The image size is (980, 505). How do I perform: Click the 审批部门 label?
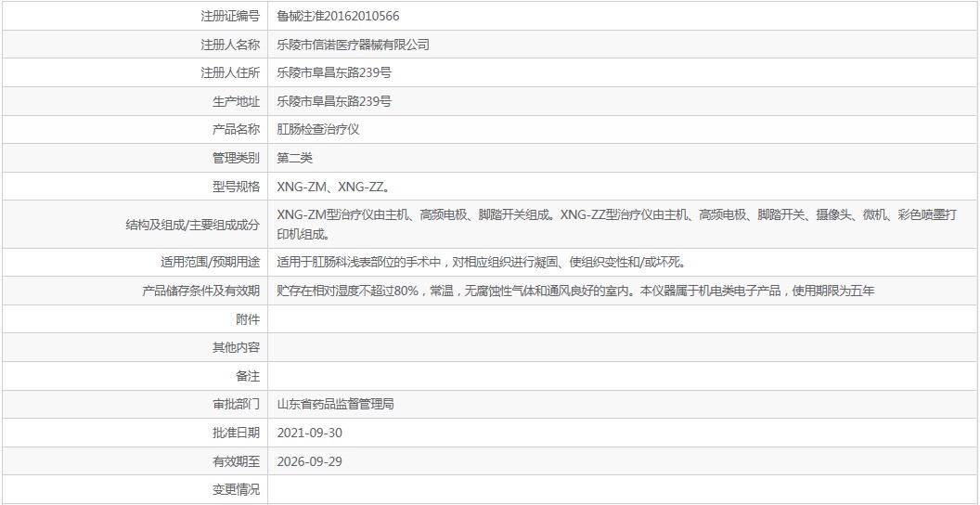tap(237, 405)
